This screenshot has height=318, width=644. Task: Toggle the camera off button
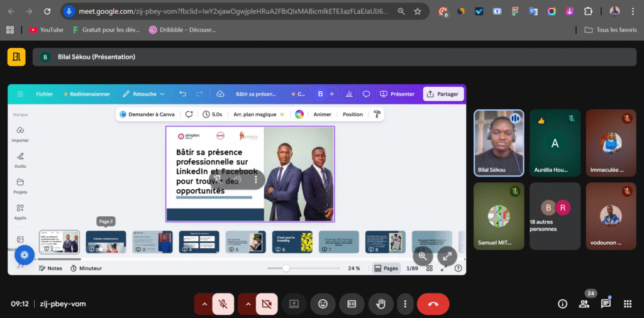point(266,304)
